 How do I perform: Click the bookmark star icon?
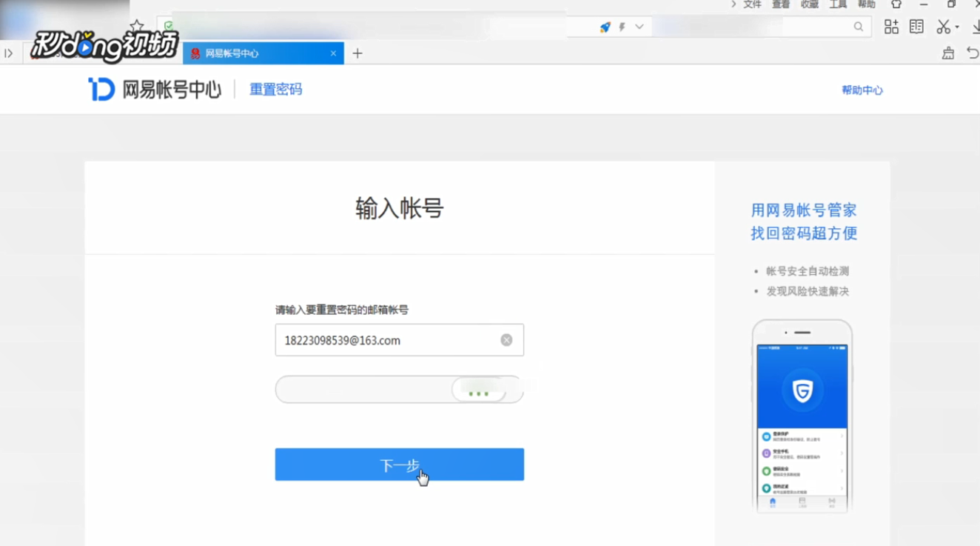click(x=137, y=27)
